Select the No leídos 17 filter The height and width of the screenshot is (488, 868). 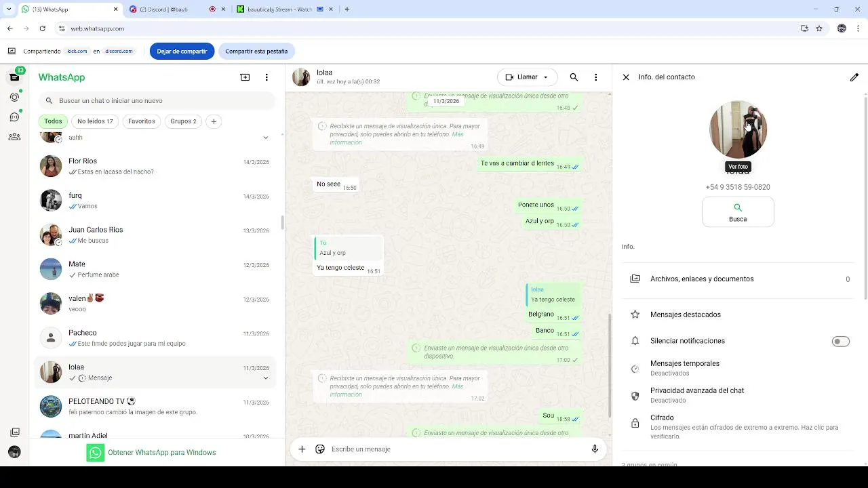[95, 121]
